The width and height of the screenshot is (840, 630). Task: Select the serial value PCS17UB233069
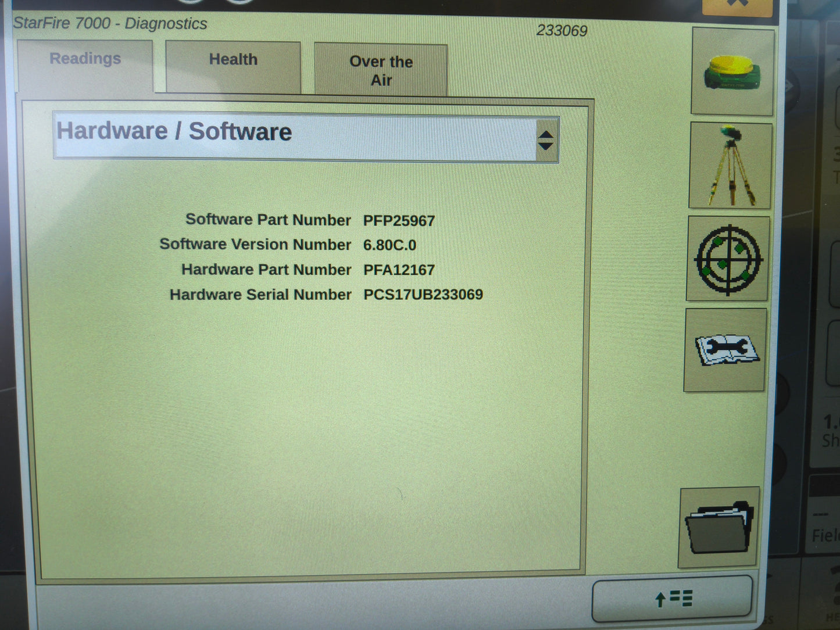(x=423, y=295)
